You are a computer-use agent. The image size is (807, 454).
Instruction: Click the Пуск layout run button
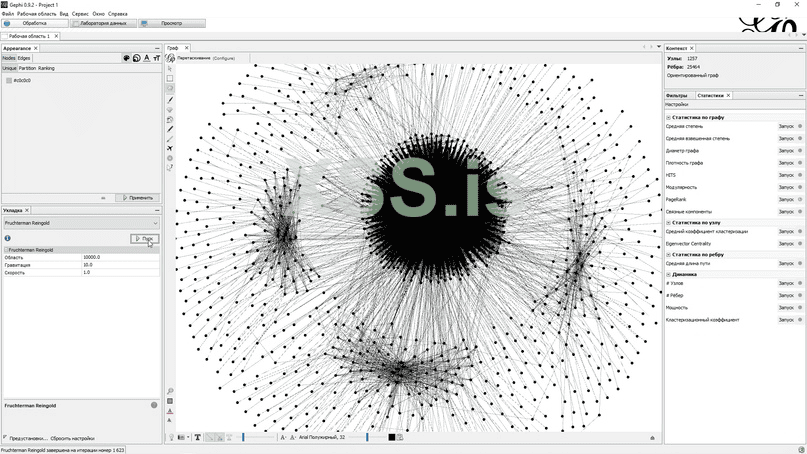(x=145, y=239)
